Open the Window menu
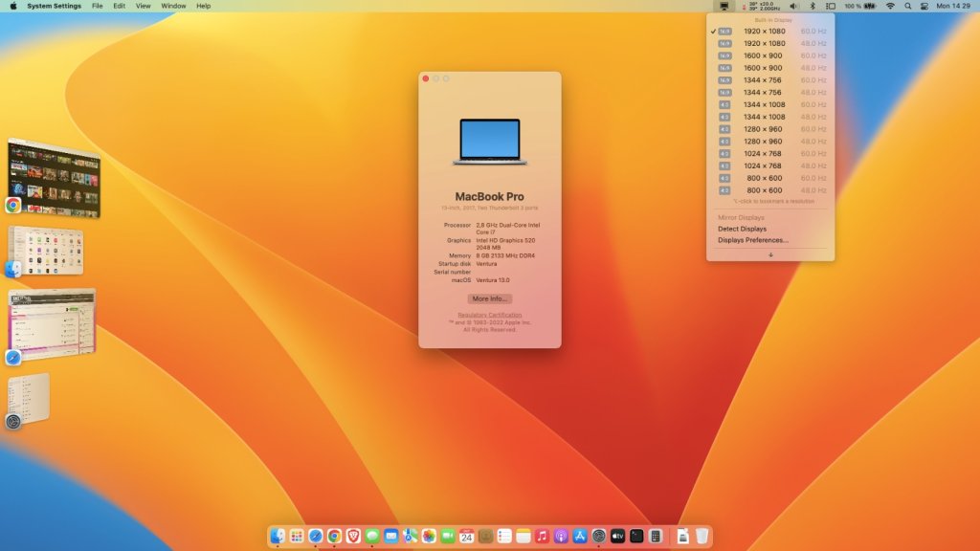The image size is (980, 551). tap(173, 7)
